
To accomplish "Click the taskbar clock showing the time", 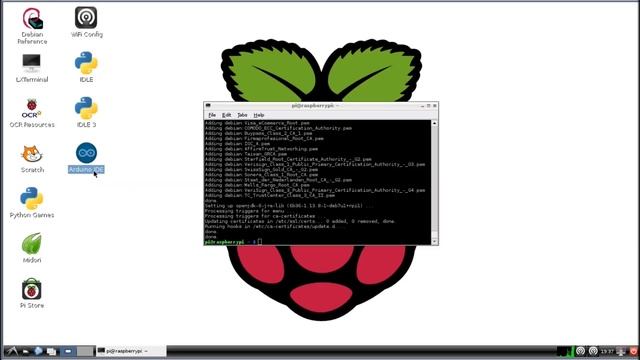I will pyautogui.click(x=607, y=351).
